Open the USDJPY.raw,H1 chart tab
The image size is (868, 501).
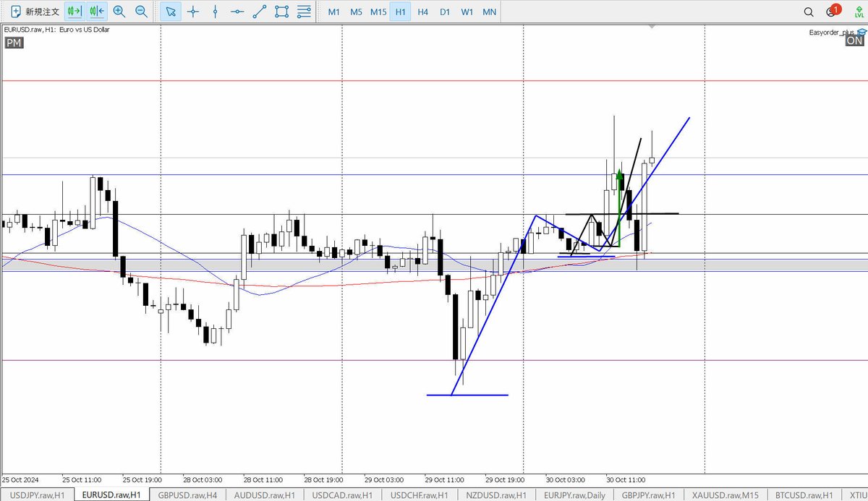click(x=37, y=494)
